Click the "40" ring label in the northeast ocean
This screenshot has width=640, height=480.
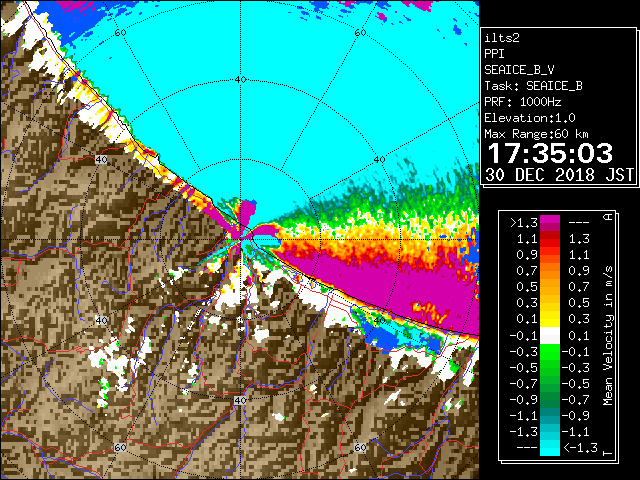[x=380, y=159]
